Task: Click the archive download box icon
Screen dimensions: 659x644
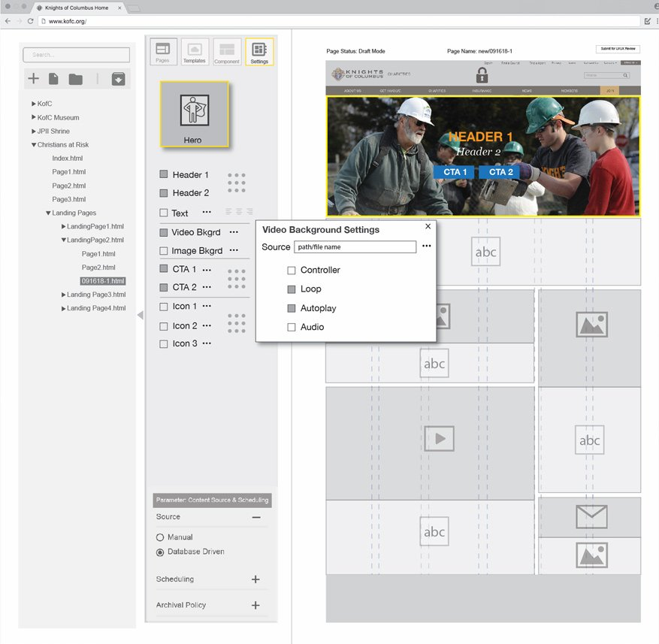Action: [x=119, y=79]
